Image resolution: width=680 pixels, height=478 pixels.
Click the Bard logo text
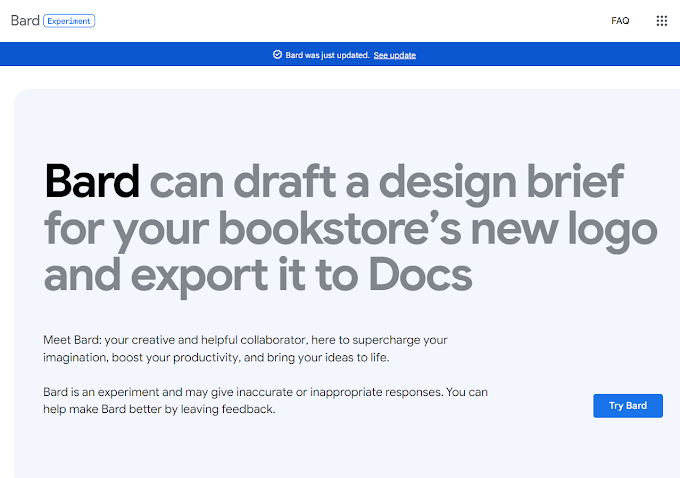click(x=25, y=20)
